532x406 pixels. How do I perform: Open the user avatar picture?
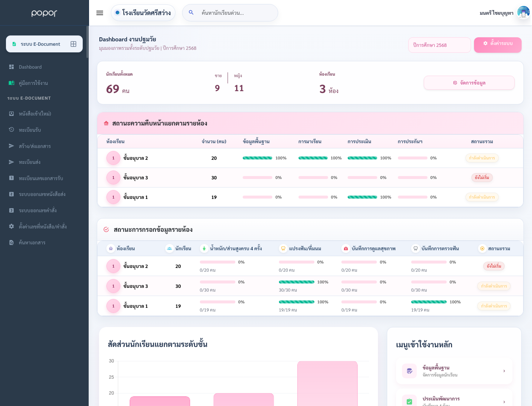[x=524, y=13]
